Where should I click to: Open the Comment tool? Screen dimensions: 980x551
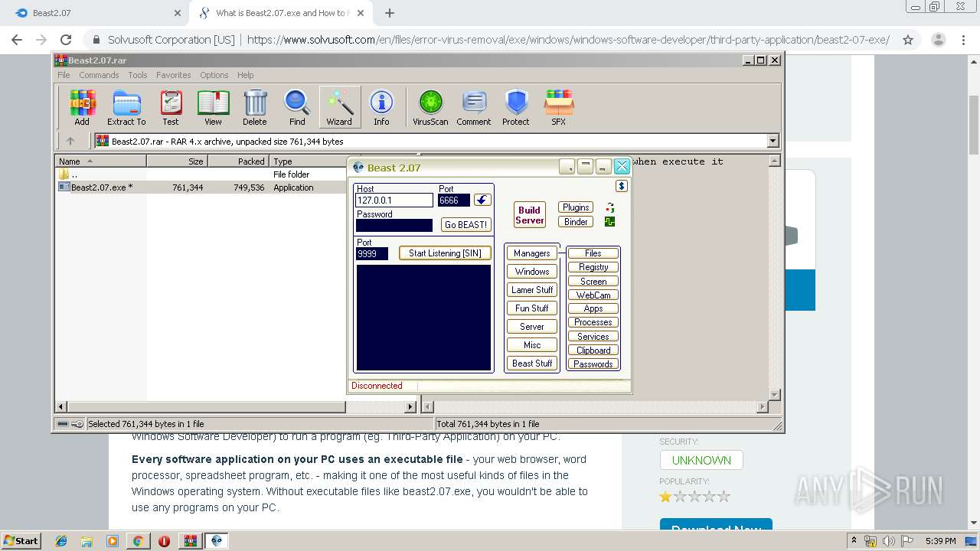(x=474, y=107)
